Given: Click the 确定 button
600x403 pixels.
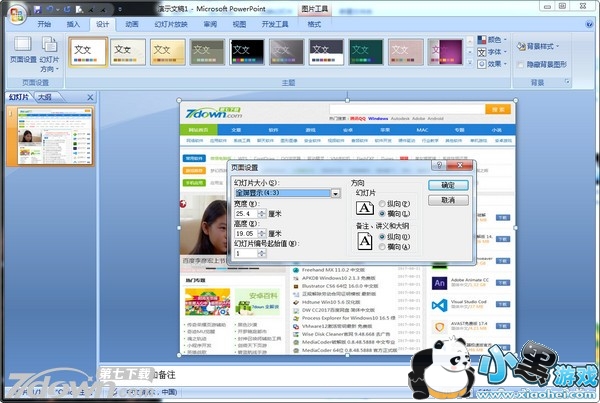Looking at the screenshot, I should click(447, 185).
